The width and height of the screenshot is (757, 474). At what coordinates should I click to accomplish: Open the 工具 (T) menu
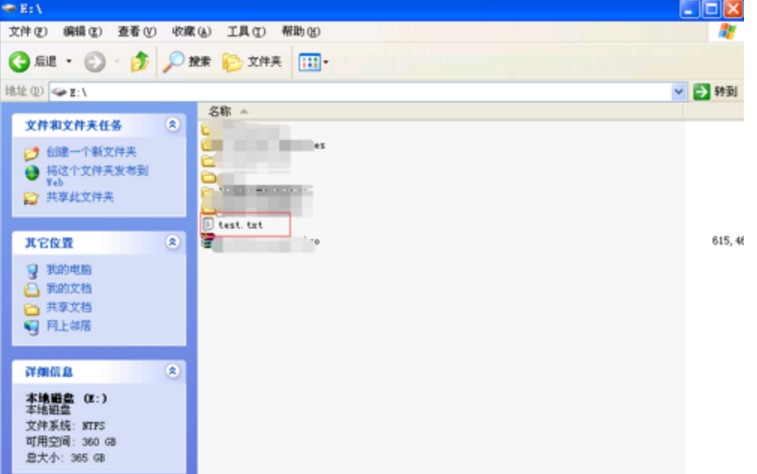tap(247, 32)
